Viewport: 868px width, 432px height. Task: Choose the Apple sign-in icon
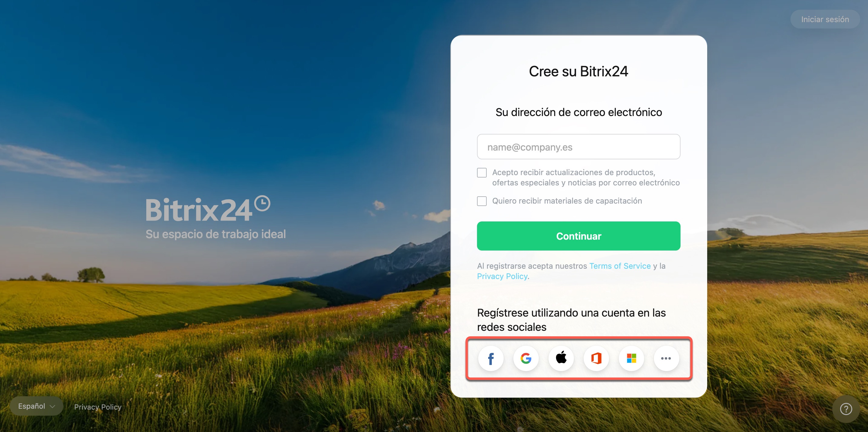tap(561, 359)
